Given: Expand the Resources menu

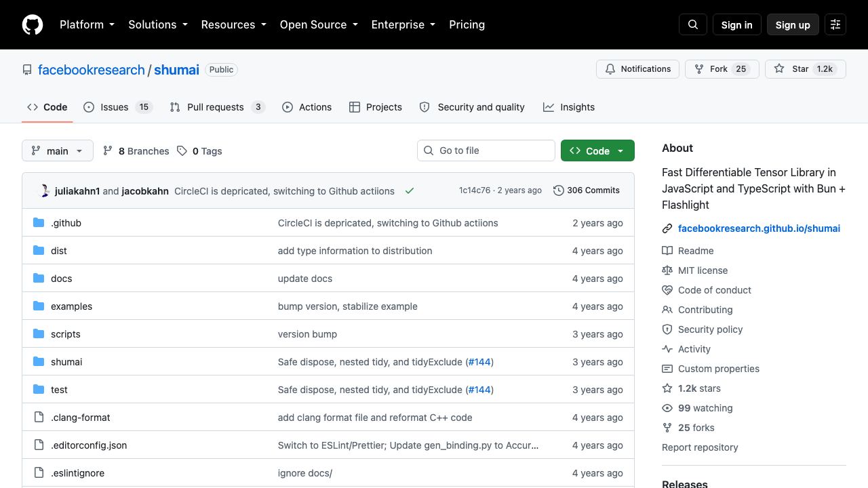Looking at the screenshot, I should click(x=235, y=24).
